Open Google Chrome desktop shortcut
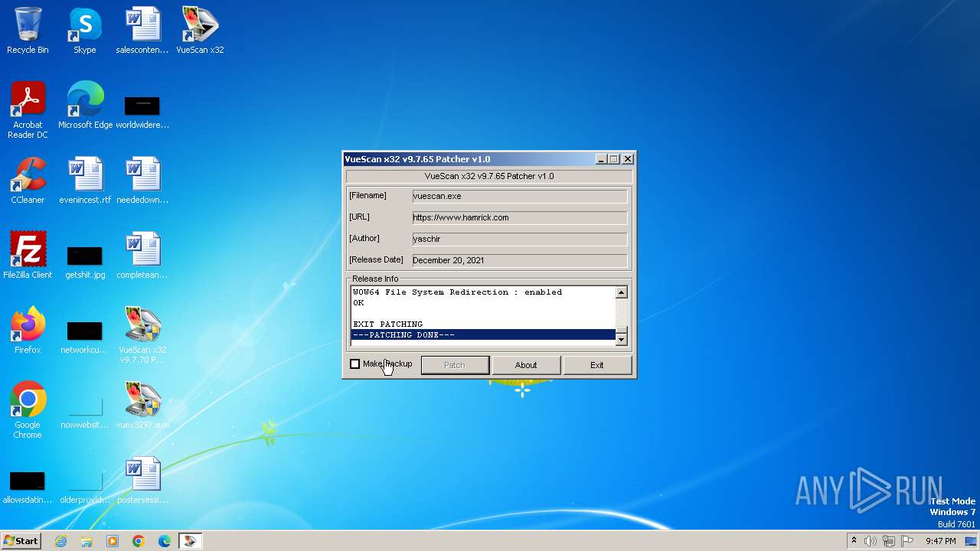The width and height of the screenshot is (980, 551). tap(28, 410)
